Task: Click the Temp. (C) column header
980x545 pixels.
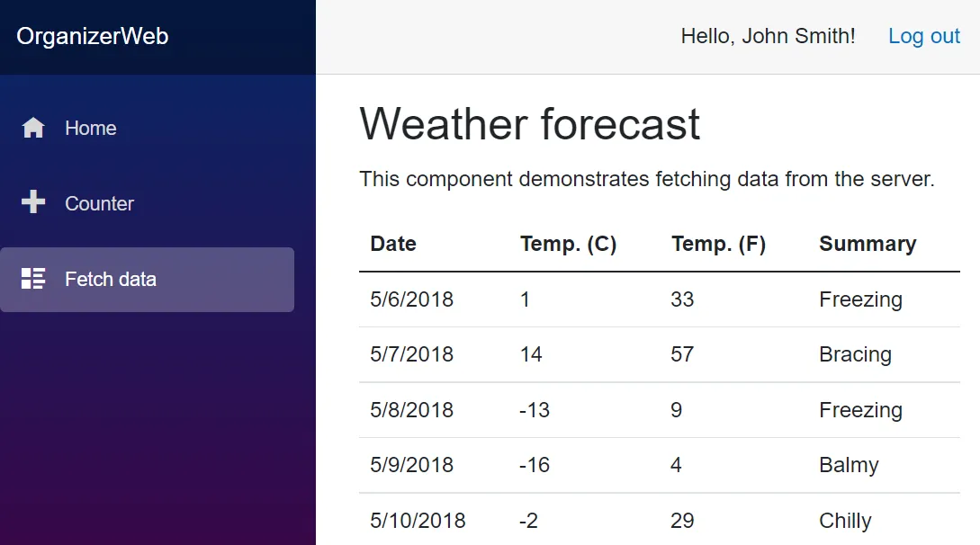Action: click(568, 244)
